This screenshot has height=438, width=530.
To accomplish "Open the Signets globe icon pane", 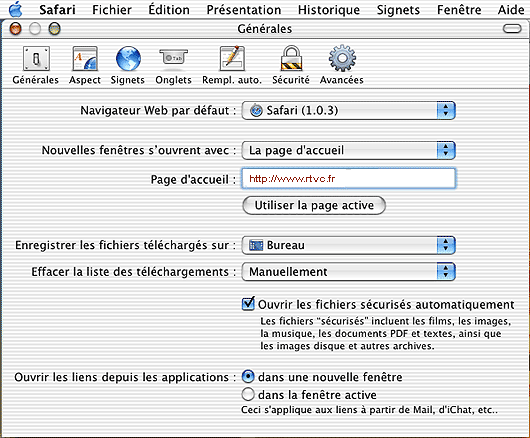I will [128, 65].
